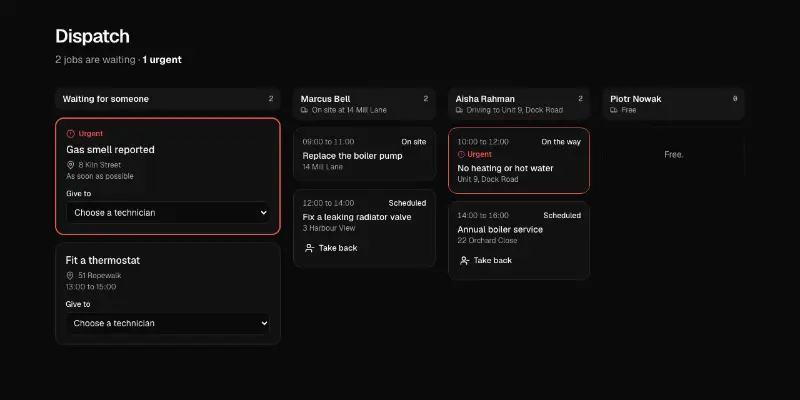Click Piotr Nowak's empty Free slot
The height and width of the screenshot is (400, 800).
[673, 155]
